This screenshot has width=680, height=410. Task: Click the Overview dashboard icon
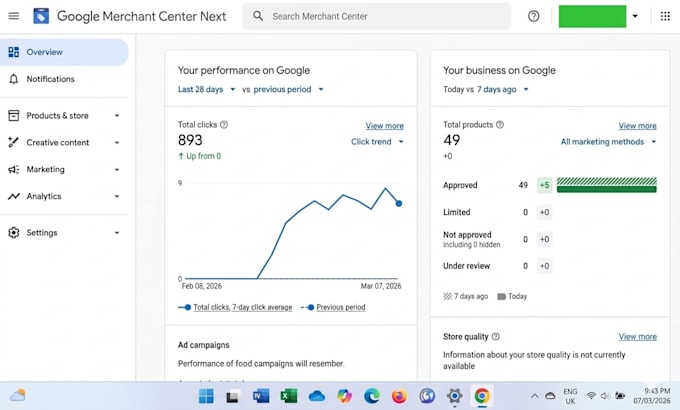tap(13, 52)
